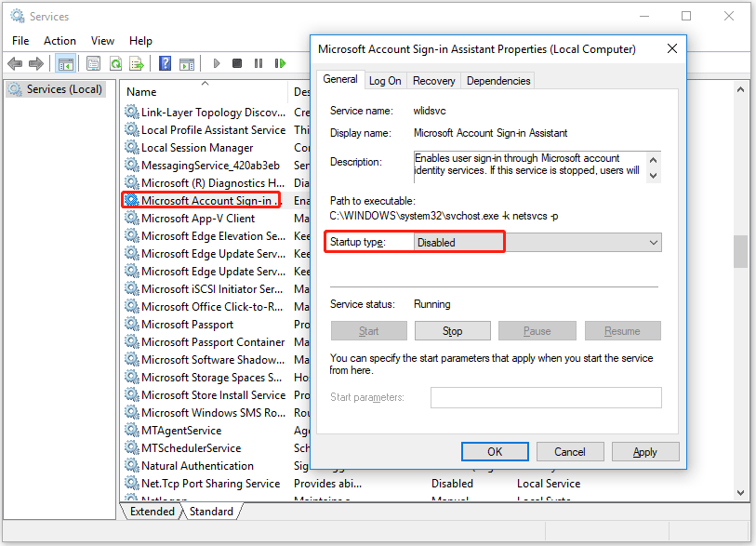Screen dimensions: 756x546
Task: Open the blue Help question-mark icon
Action: click(165, 63)
